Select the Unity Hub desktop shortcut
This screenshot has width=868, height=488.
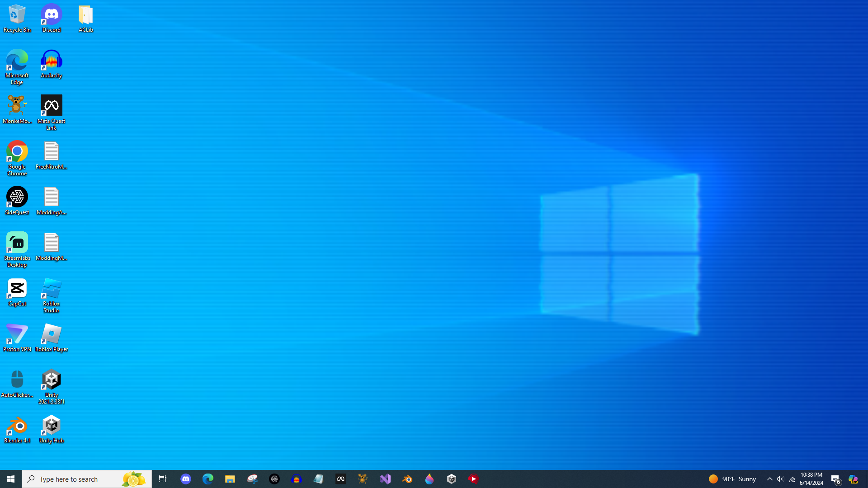(51, 429)
